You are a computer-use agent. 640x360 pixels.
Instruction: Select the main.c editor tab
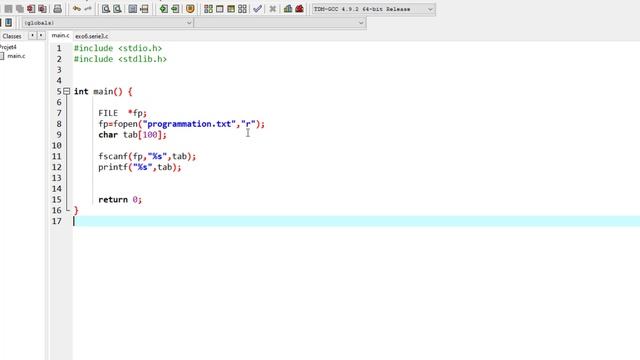[x=60, y=36]
